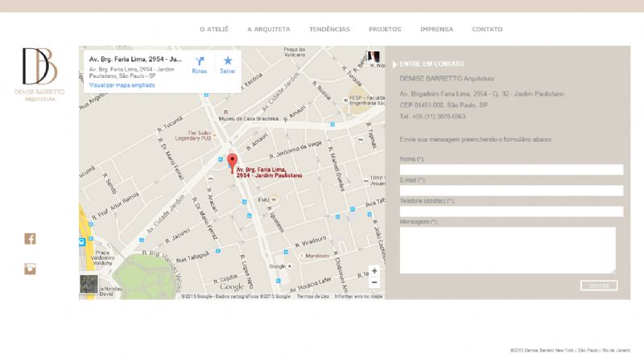Click the FESP Faculdade de Engenharia marker
Image resolution: width=644 pixels, height=358 pixels.
coord(346,101)
